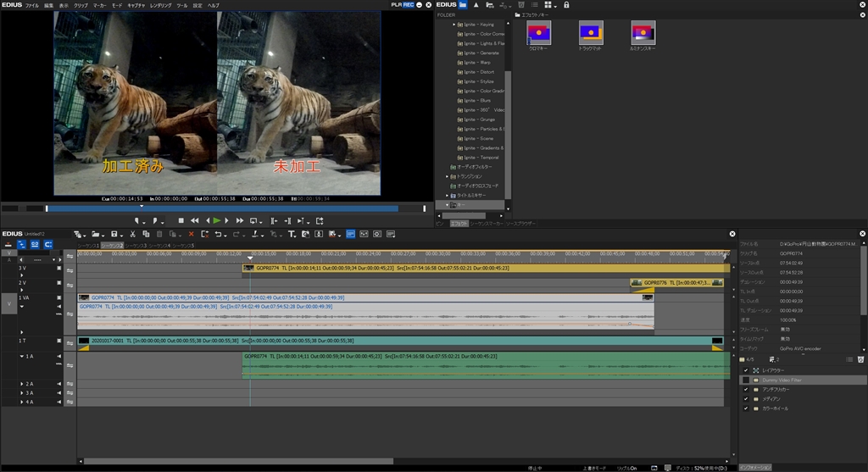Viewport: 868px width, 472px height.
Task: Click the rewind button in player
Action: (x=194, y=220)
